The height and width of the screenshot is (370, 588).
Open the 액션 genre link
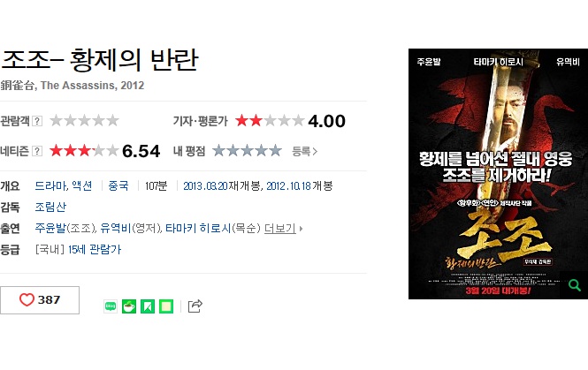click(81, 185)
